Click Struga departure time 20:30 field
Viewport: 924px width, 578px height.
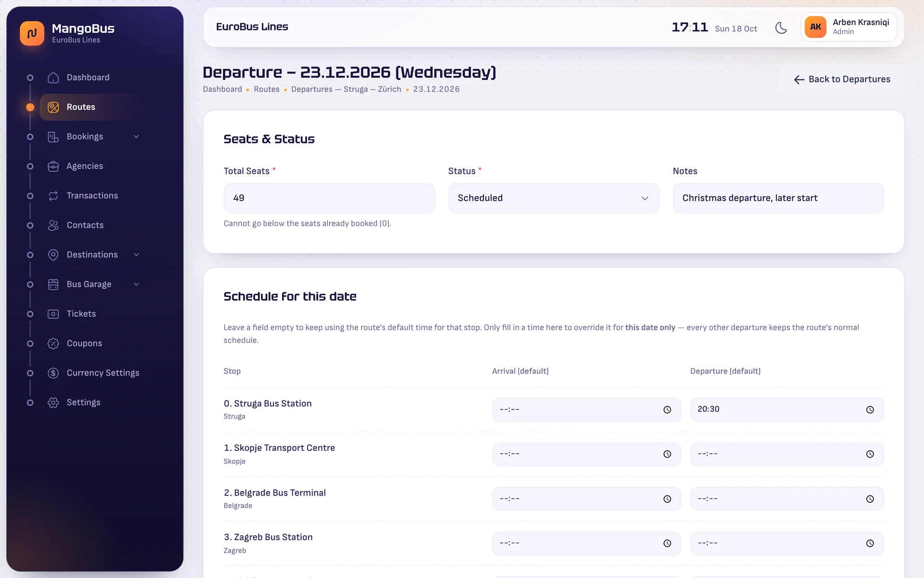point(787,409)
